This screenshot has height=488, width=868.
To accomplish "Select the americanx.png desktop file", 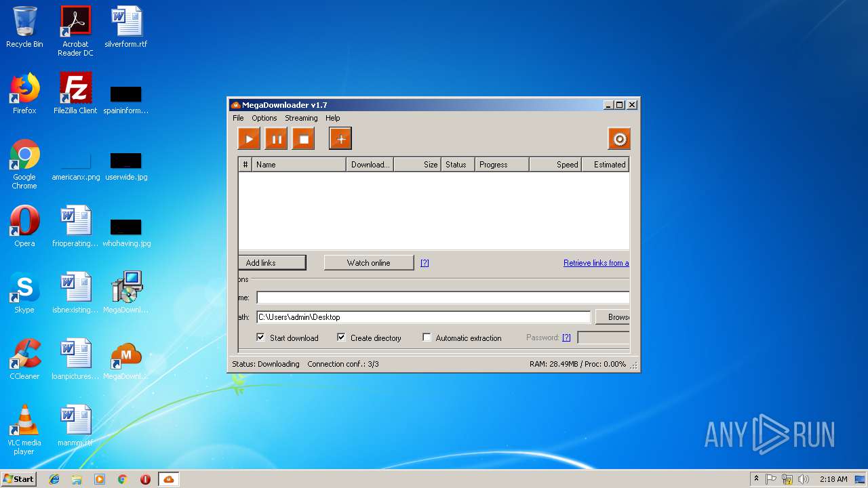I will point(75,166).
